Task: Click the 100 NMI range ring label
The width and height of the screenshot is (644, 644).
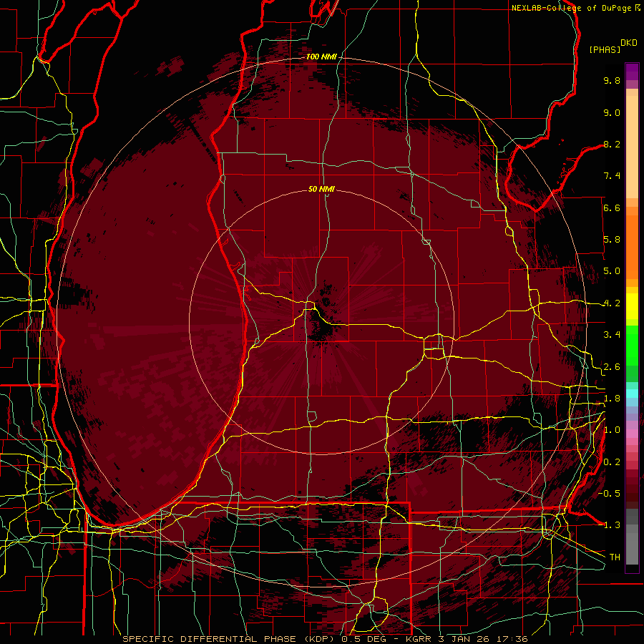Action: [321, 57]
